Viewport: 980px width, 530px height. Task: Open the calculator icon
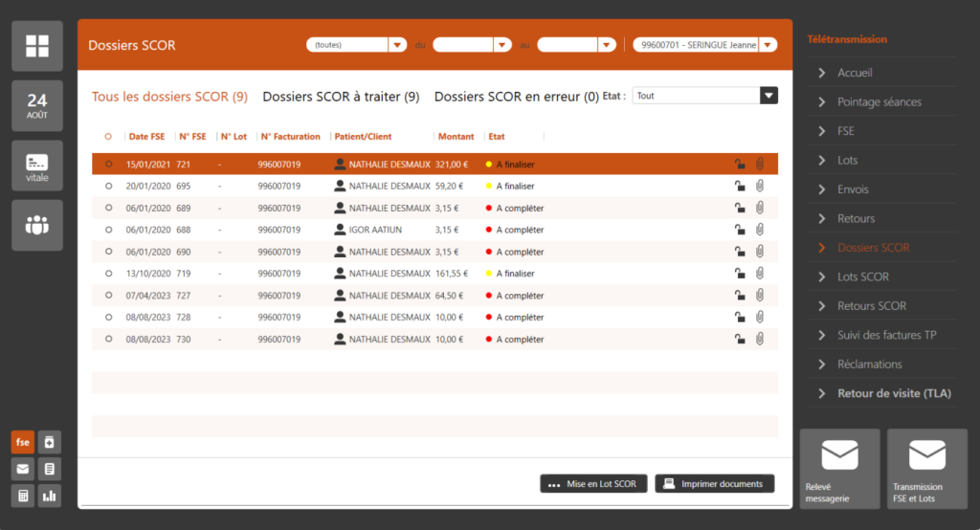coord(22,495)
